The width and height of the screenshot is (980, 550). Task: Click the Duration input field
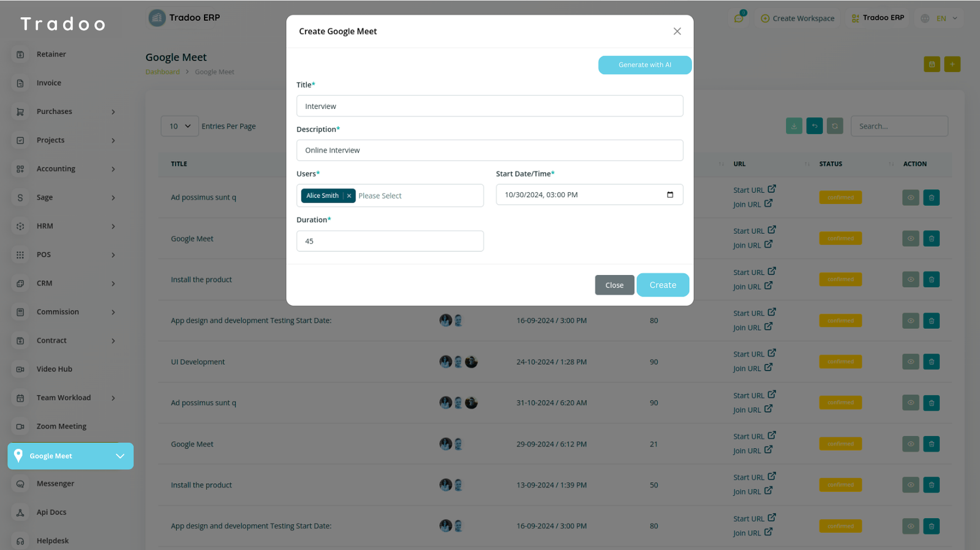390,241
